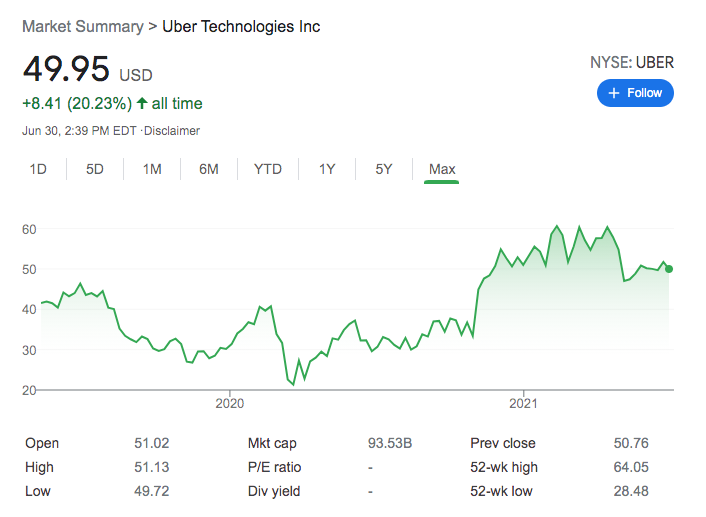Click the Uber Technologies Inc title
Screen dimensions: 706x517
[241, 27]
